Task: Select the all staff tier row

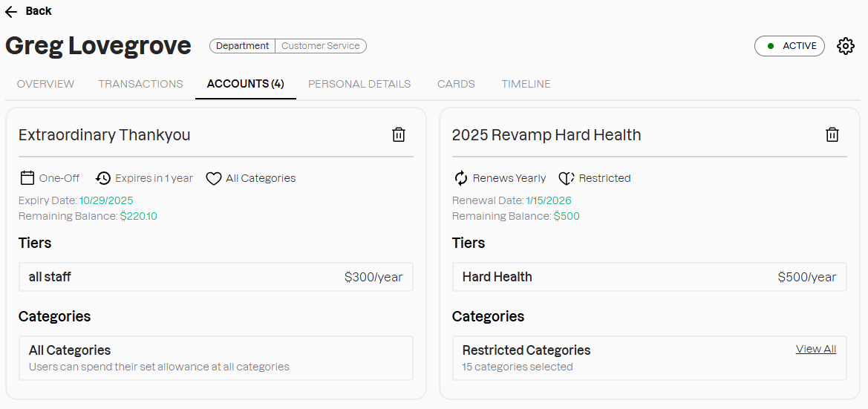Action: point(215,277)
